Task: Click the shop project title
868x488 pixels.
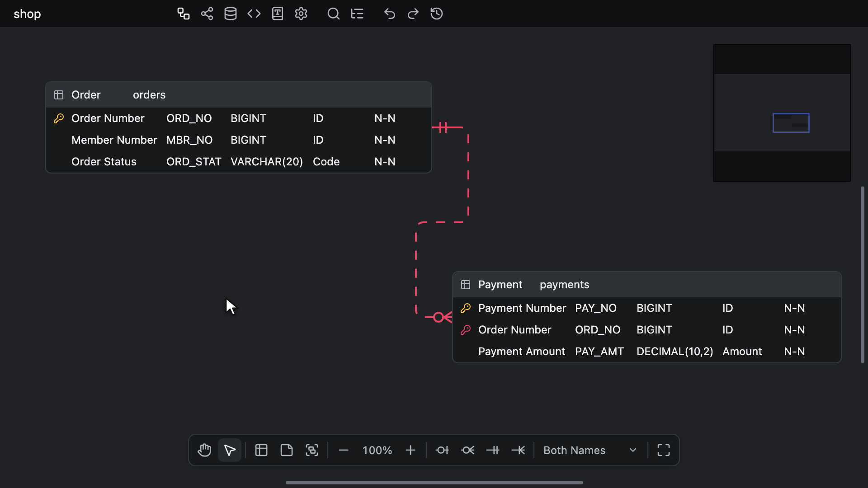Action: click(27, 14)
